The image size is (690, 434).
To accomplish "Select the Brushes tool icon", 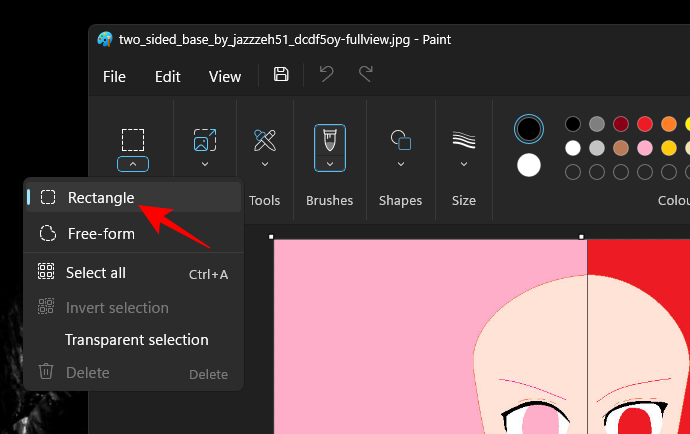I will pyautogui.click(x=330, y=141).
